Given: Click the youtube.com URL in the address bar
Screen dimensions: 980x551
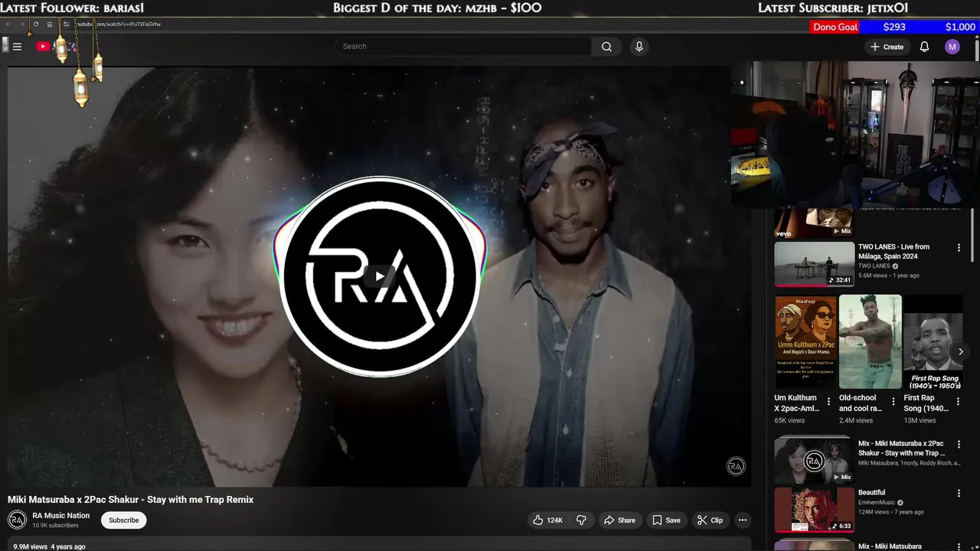Looking at the screenshot, I should pos(118,24).
